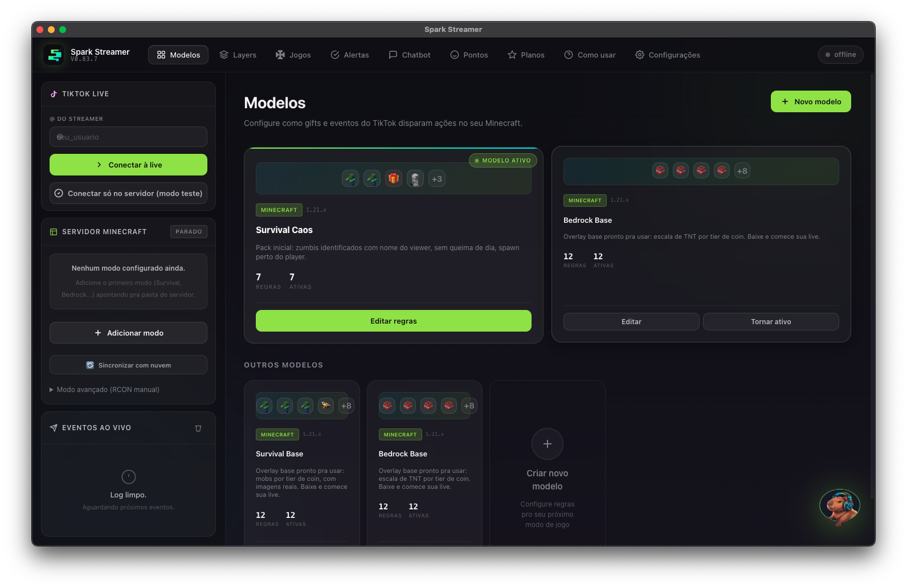This screenshot has width=907, height=588.
Task: Click the offline status indicator
Action: (841, 55)
